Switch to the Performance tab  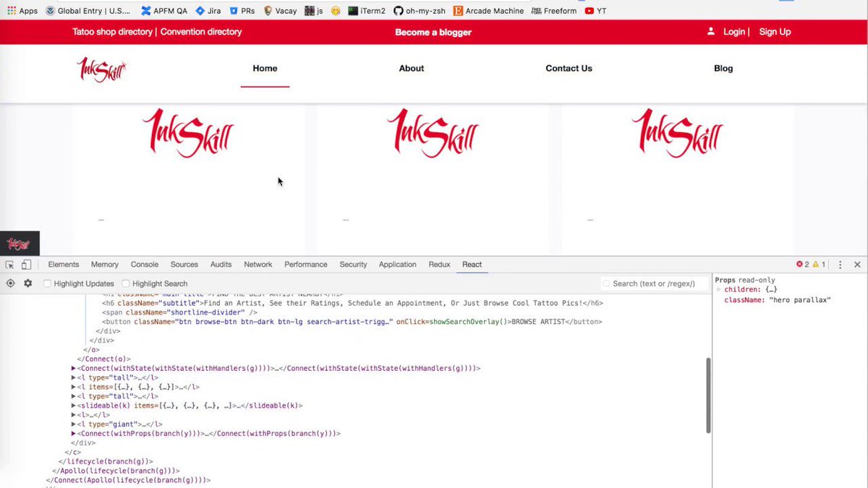click(306, 265)
